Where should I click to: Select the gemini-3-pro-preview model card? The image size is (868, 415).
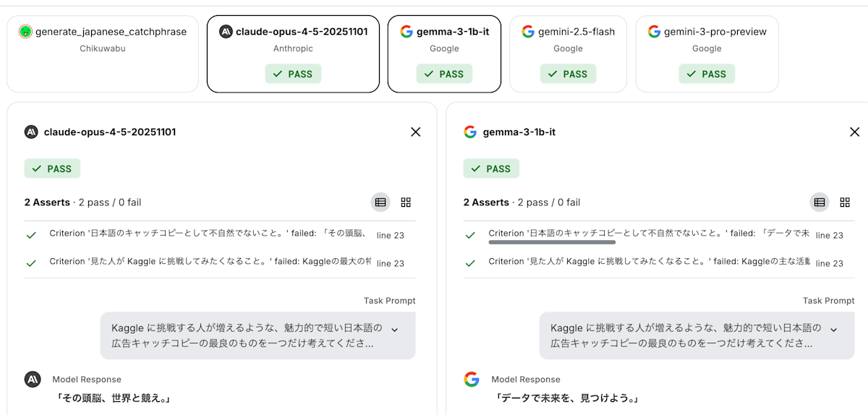tap(707, 54)
